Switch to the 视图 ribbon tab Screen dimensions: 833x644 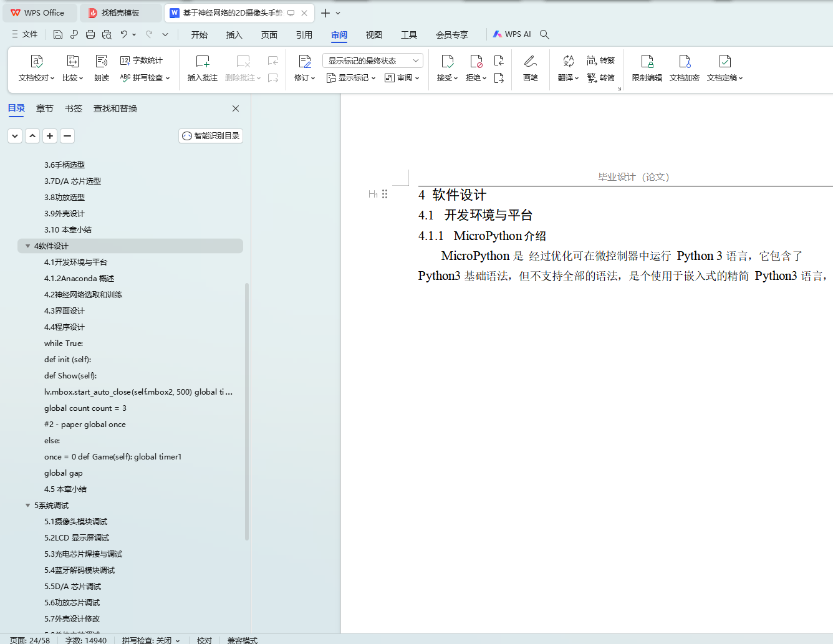tap(374, 34)
